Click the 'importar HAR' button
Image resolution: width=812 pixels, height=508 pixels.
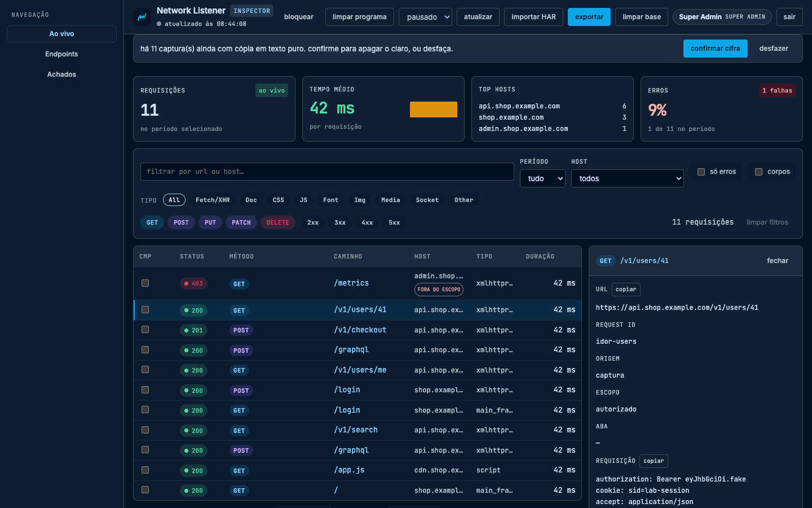click(533, 17)
